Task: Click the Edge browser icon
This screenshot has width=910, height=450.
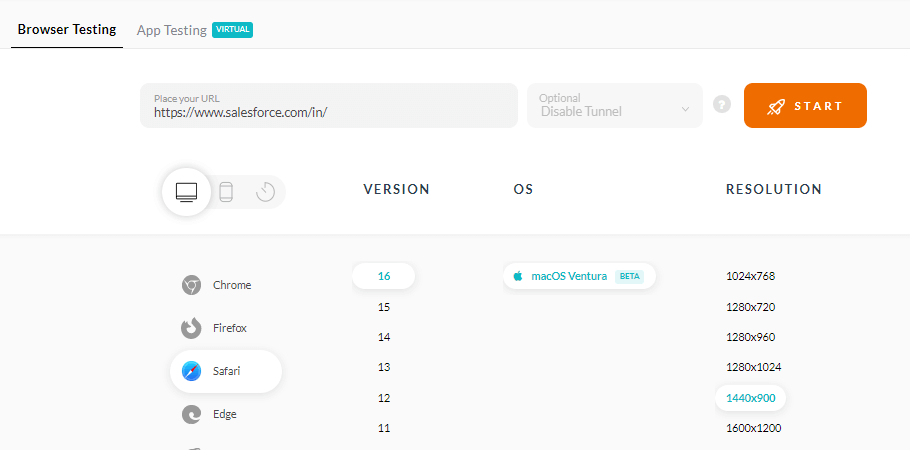Action: coord(192,414)
